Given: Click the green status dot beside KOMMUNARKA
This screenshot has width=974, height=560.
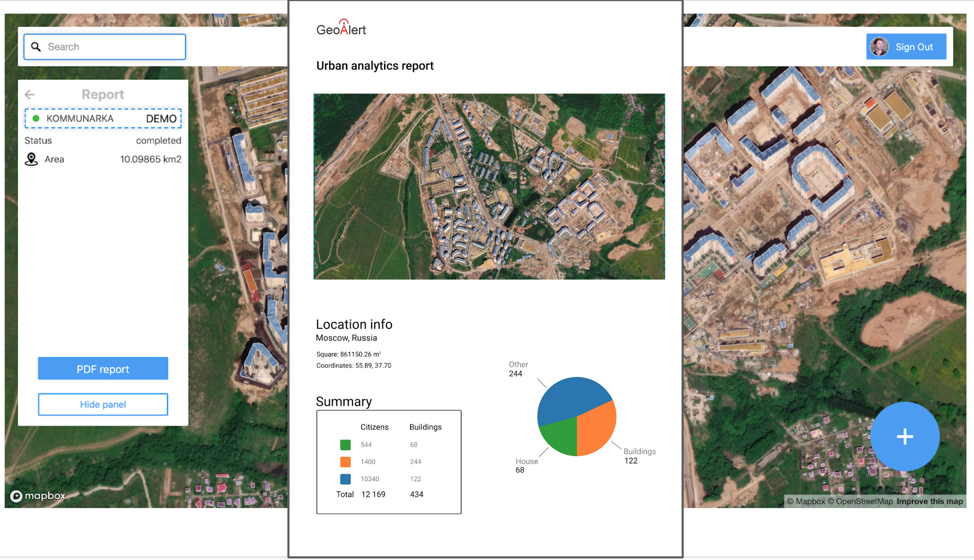Looking at the screenshot, I should [36, 119].
